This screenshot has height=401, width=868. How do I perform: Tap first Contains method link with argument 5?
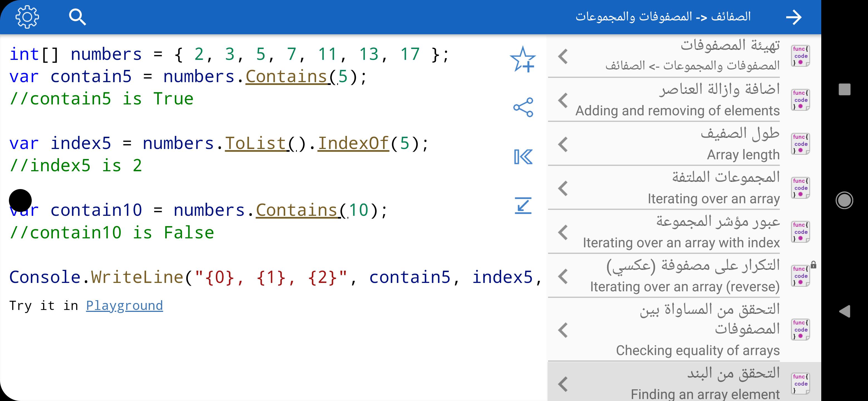[x=287, y=76]
